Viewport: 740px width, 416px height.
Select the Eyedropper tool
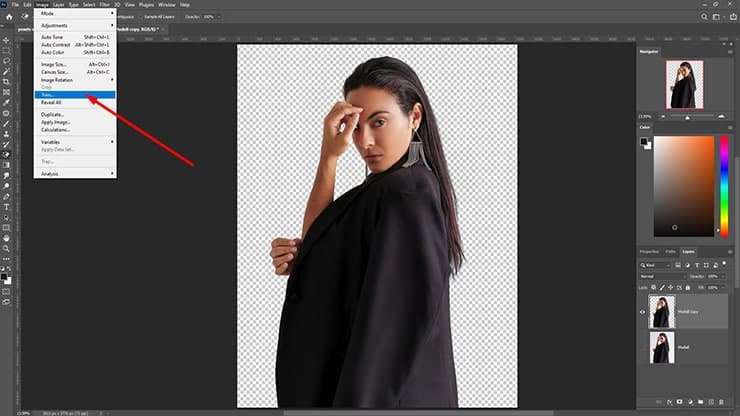[x=6, y=102]
